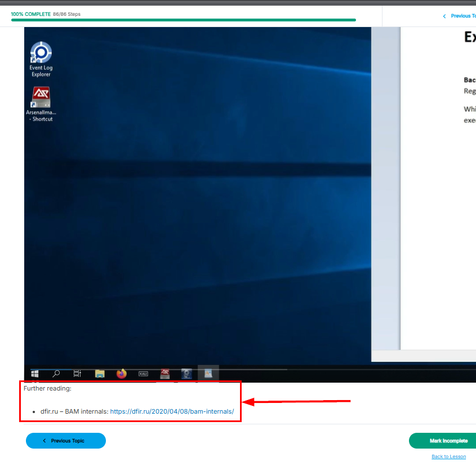Click the Previous Topic link at top
The width and height of the screenshot is (476, 470).
pos(459,16)
